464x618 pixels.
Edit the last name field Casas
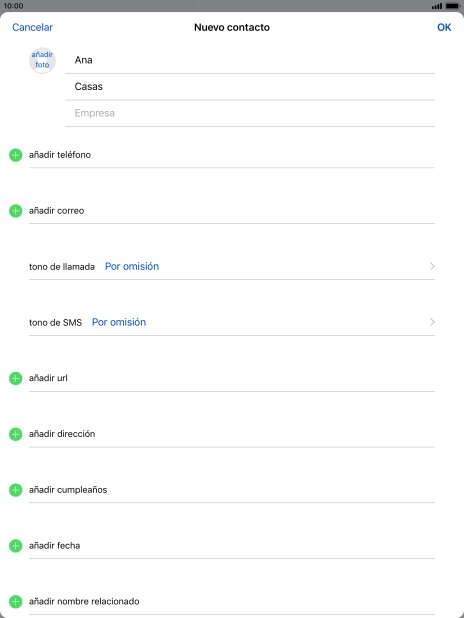250,87
